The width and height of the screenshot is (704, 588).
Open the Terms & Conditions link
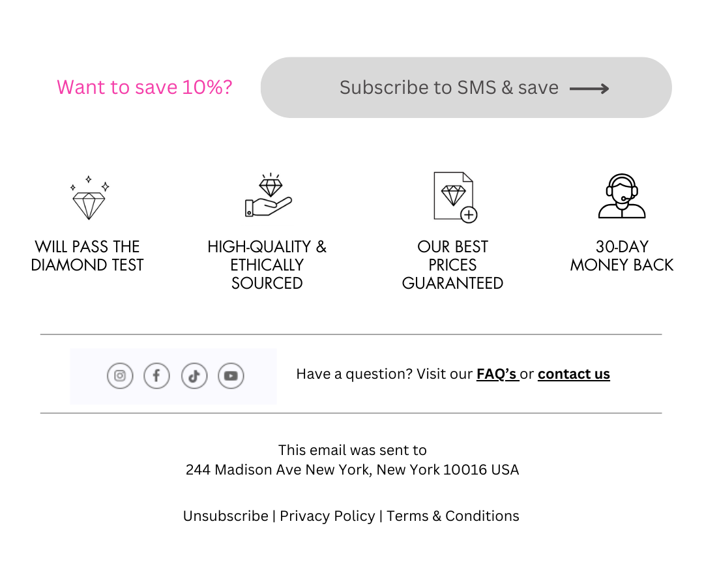click(453, 516)
